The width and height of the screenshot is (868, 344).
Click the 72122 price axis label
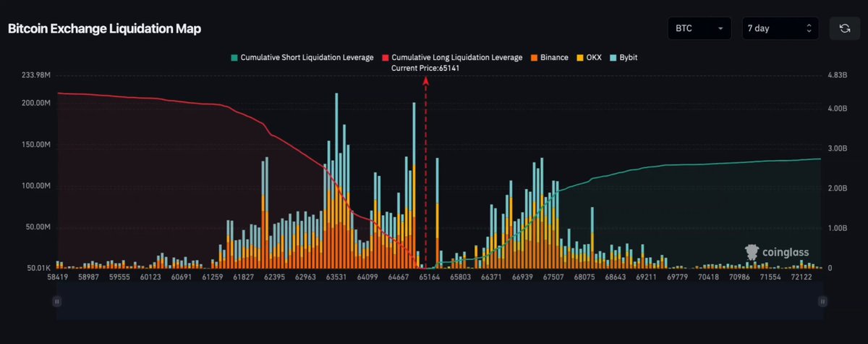click(803, 277)
